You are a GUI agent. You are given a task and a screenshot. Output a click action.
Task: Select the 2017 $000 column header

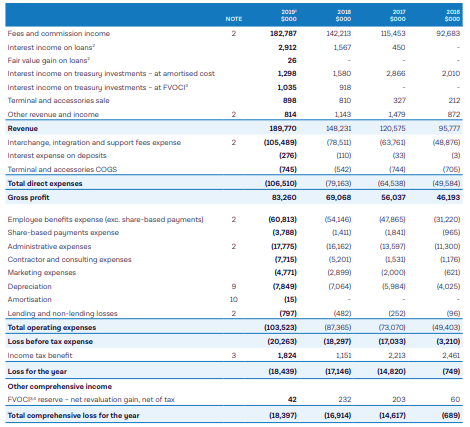tap(398, 15)
